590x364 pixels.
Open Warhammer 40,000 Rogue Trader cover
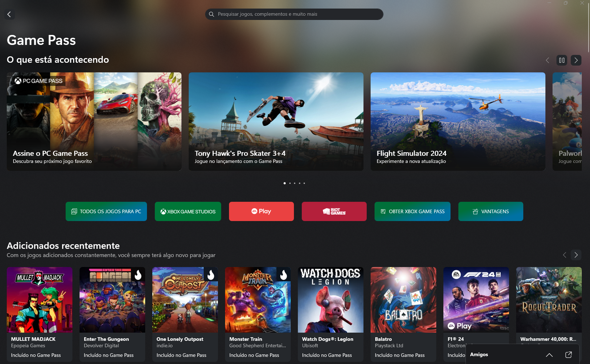[x=549, y=300]
